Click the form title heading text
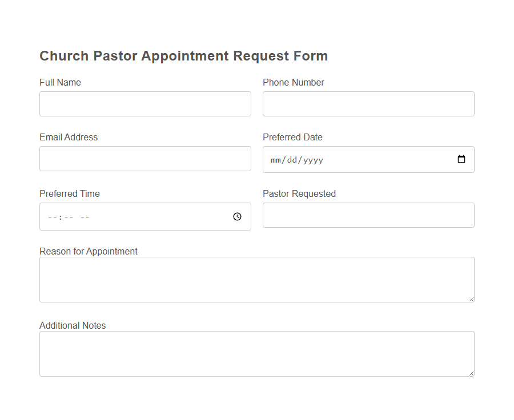 pyautogui.click(x=183, y=55)
